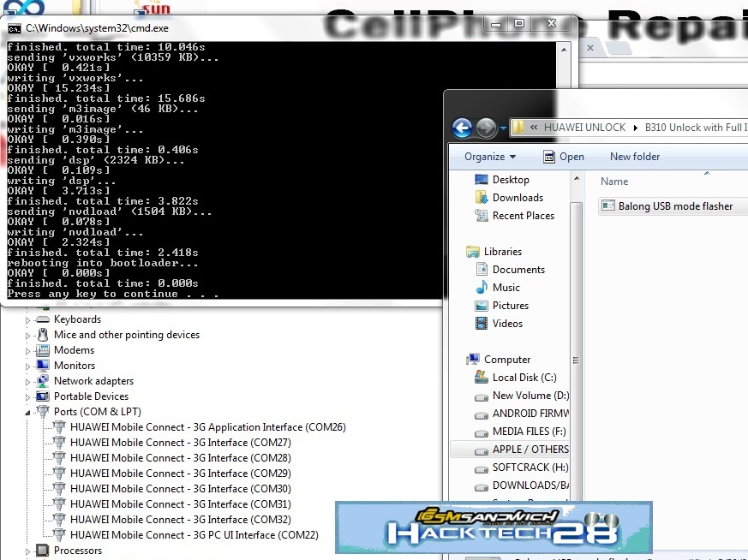Select the Balong USB mode flasher file
748x560 pixels.
(x=673, y=206)
